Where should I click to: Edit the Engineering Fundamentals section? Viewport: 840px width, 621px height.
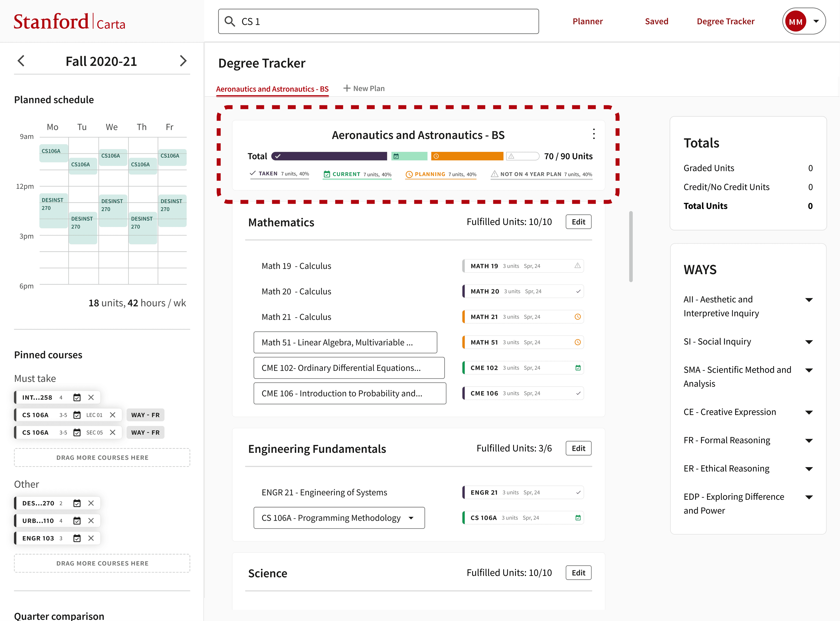(x=578, y=448)
